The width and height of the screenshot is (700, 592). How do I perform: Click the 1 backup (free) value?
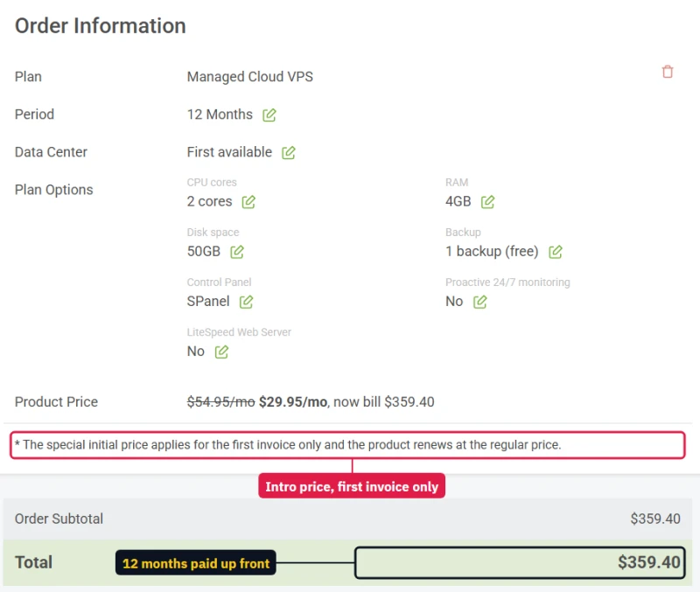click(492, 252)
